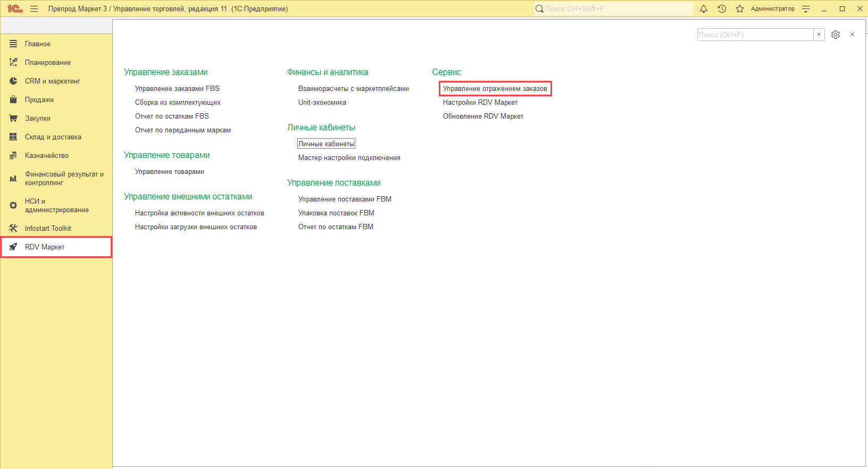This screenshot has width=868, height=469.
Task: Clear the section search field with x
Action: click(x=819, y=35)
